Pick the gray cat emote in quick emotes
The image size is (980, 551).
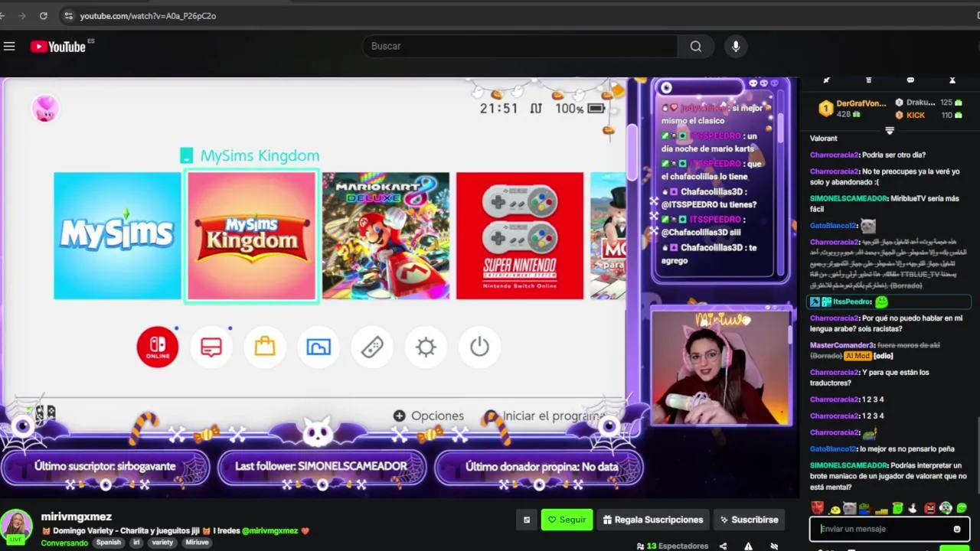click(849, 508)
